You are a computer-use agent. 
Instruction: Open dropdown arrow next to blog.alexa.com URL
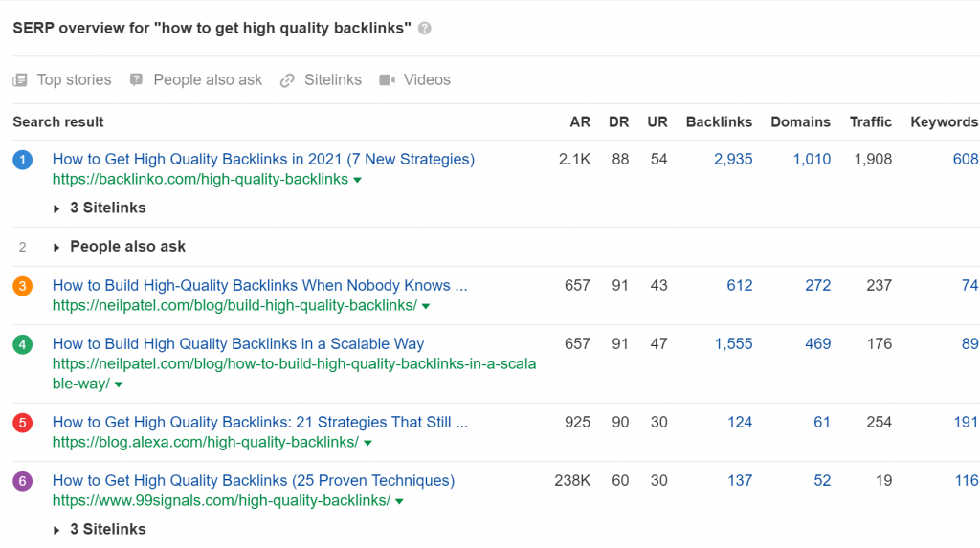coord(368,443)
